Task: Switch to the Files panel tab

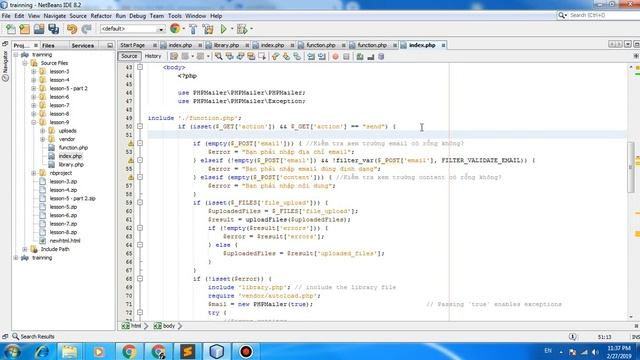Action: click(48, 45)
